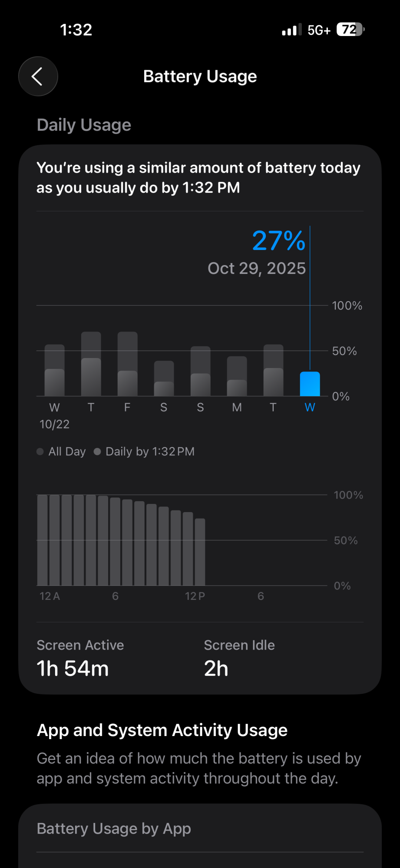Image resolution: width=400 pixels, height=868 pixels.
Task: Tap the Screen Active 1h 54m stat
Action: pyautogui.click(x=80, y=658)
